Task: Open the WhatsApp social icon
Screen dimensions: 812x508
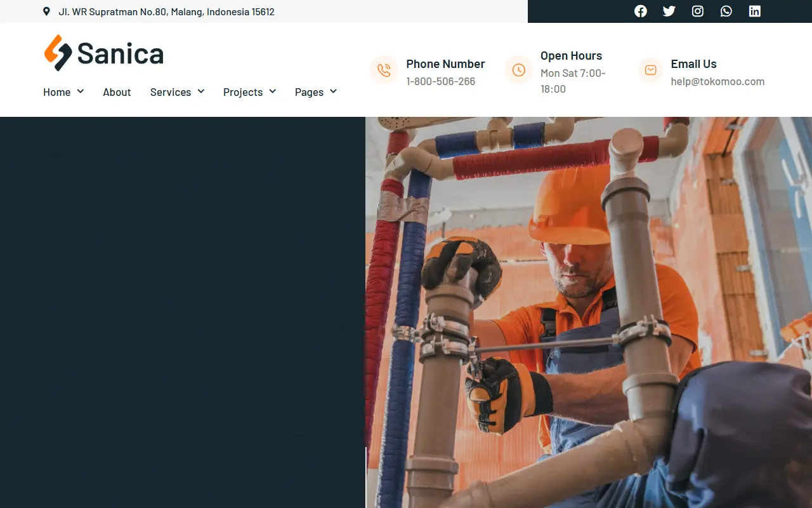Action: 726,11
